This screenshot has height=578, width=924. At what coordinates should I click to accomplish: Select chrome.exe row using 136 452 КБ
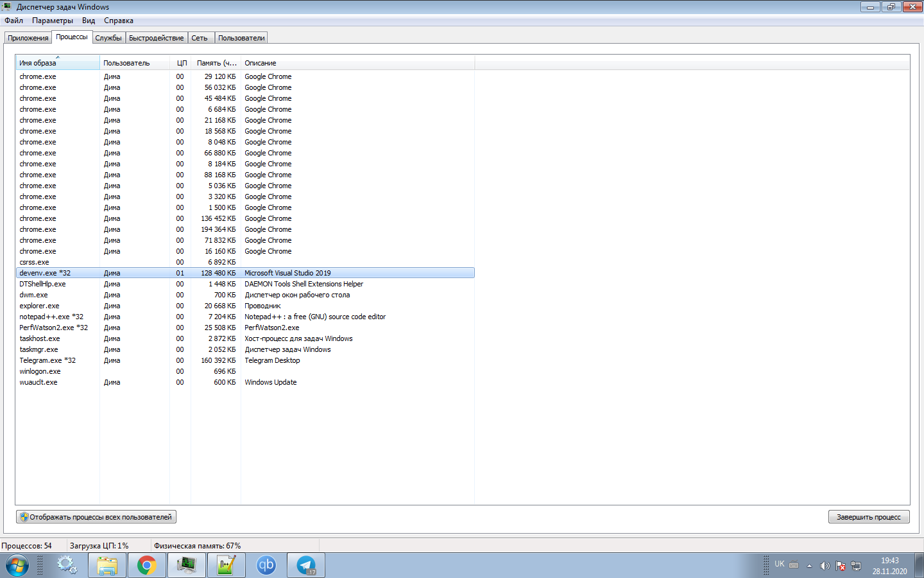click(x=245, y=218)
